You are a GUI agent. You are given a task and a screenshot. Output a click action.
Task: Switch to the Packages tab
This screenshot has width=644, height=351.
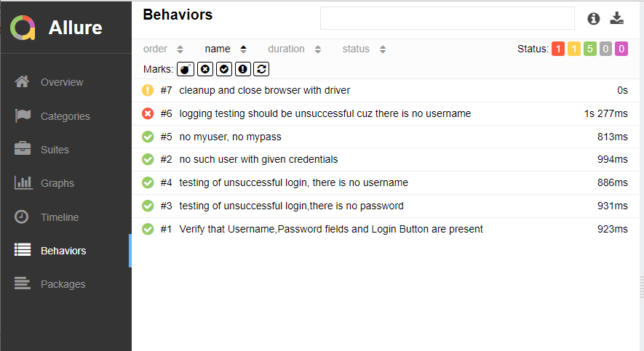pyautogui.click(x=63, y=284)
